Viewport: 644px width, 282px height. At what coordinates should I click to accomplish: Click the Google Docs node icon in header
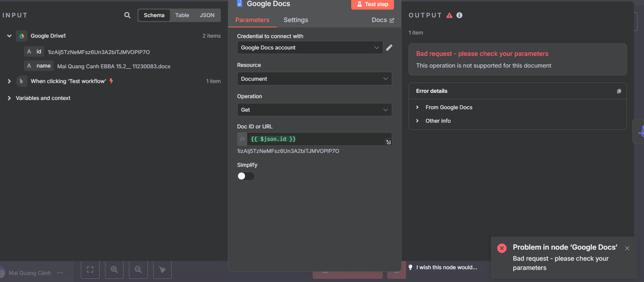tap(240, 4)
